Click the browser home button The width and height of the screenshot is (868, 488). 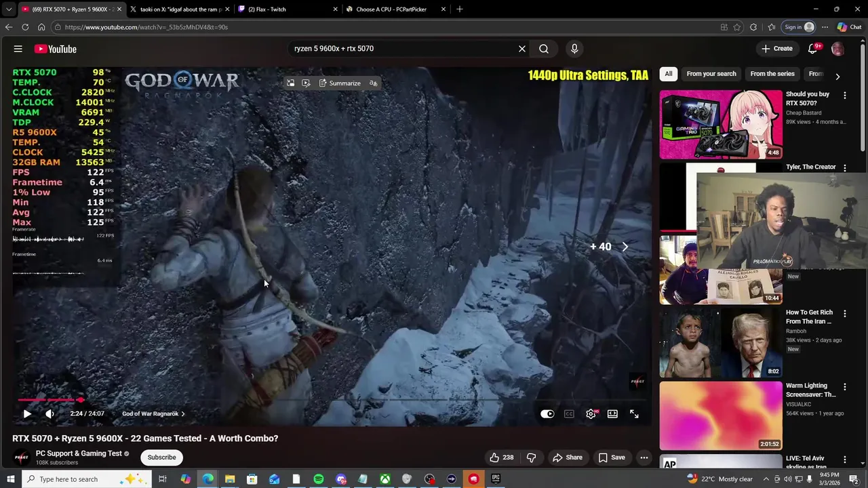coord(41,27)
